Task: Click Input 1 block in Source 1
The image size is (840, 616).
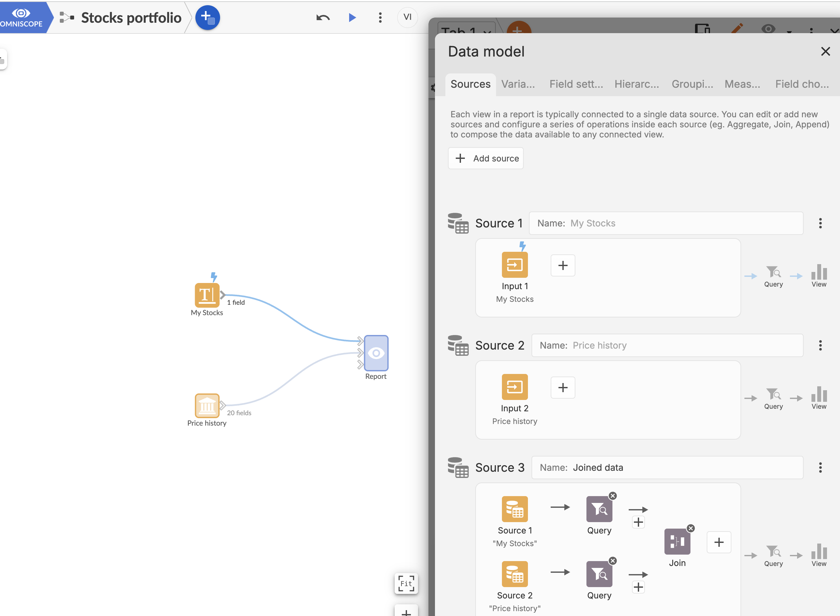Action: click(x=514, y=265)
